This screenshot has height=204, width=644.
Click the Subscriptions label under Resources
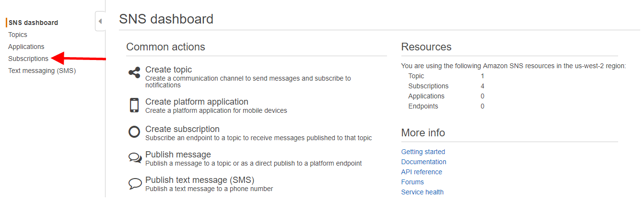click(x=428, y=86)
